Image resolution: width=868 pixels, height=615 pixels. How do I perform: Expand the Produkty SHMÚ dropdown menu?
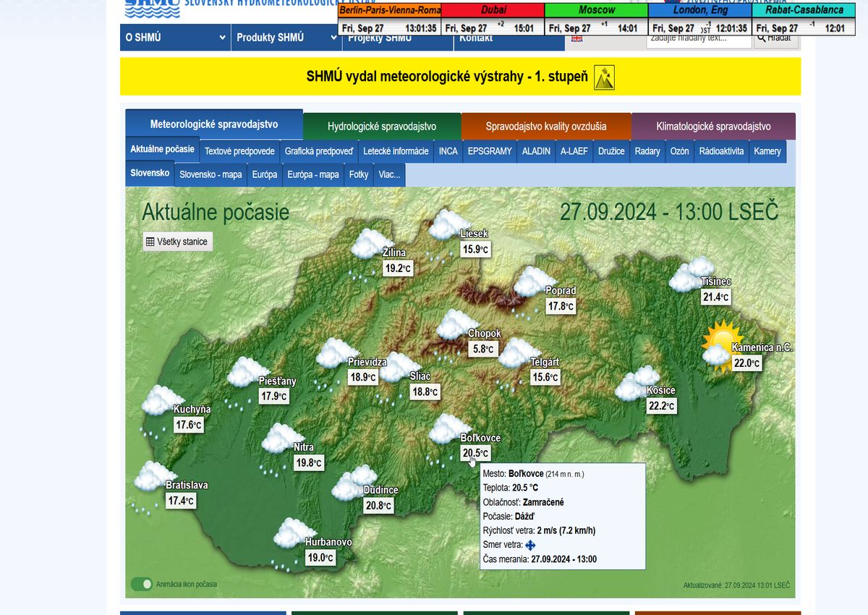click(x=287, y=38)
